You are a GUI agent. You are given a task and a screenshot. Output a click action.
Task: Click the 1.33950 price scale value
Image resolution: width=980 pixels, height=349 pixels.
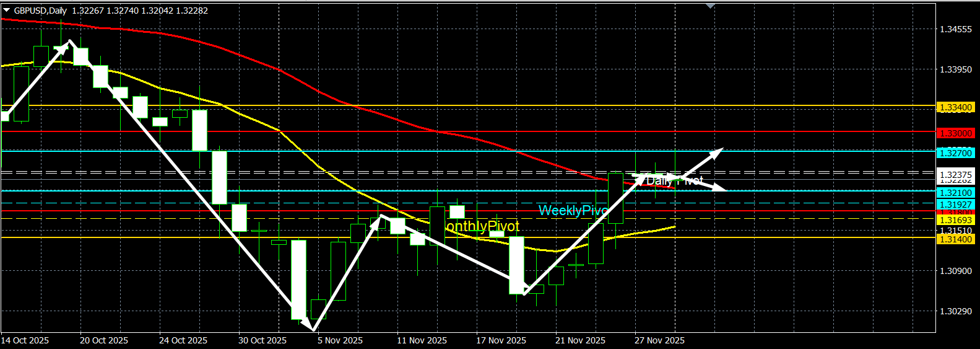click(956, 69)
